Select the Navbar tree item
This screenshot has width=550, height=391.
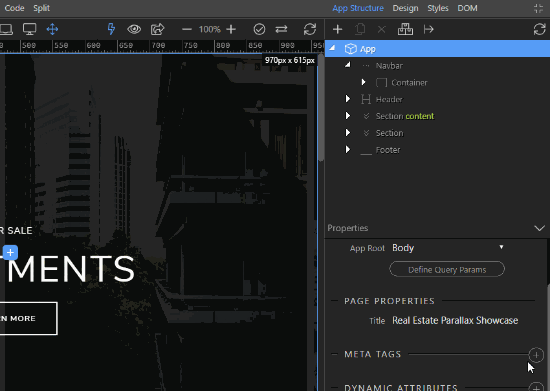(389, 66)
